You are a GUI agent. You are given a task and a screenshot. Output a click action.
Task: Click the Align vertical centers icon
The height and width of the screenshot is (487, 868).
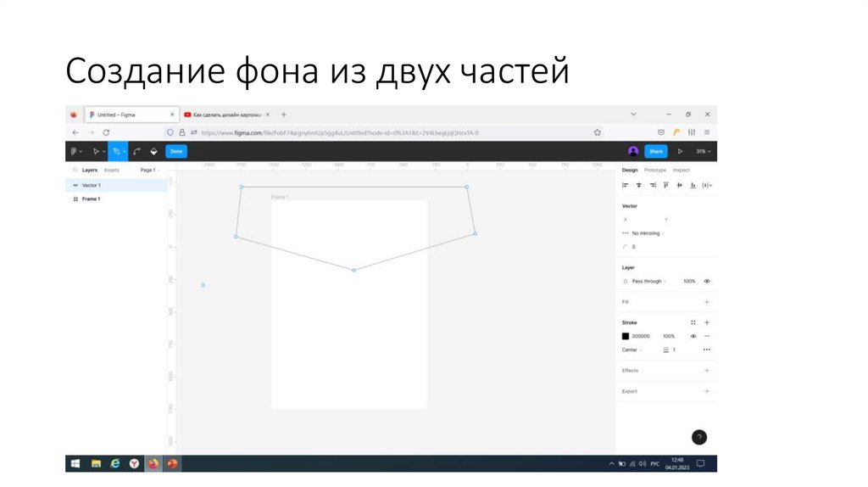[x=680, y=185]
